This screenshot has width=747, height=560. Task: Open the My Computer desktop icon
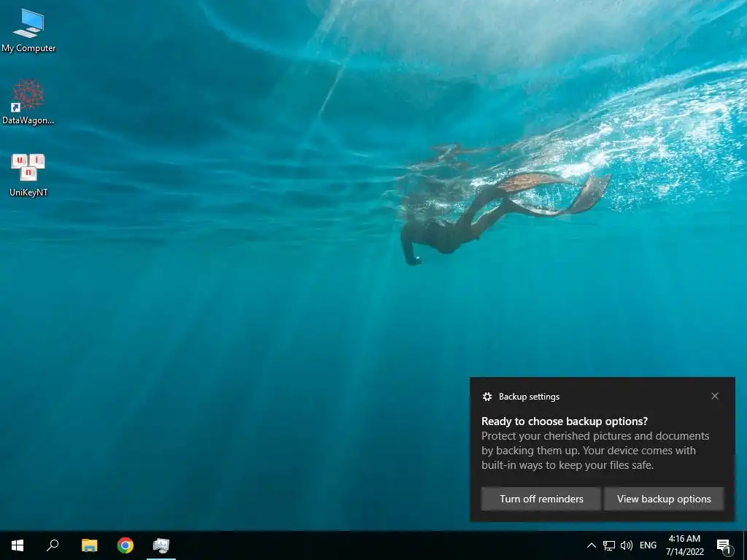(x=28, y=31)
